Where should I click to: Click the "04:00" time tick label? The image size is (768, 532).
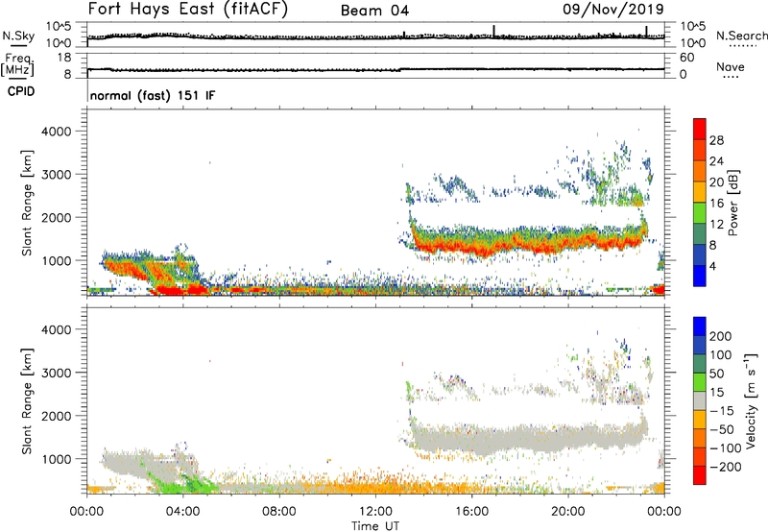pyautogui.click(x=183, y=511)
